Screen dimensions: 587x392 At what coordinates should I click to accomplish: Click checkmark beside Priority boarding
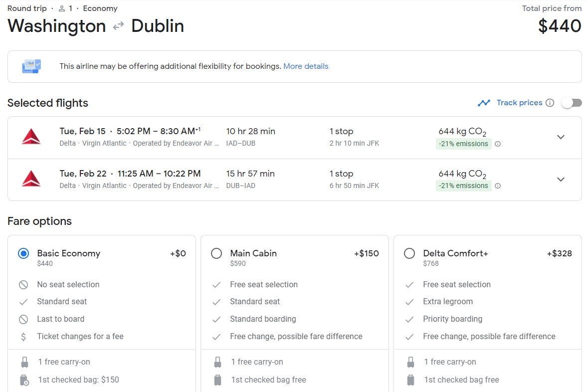pos(409,319)
